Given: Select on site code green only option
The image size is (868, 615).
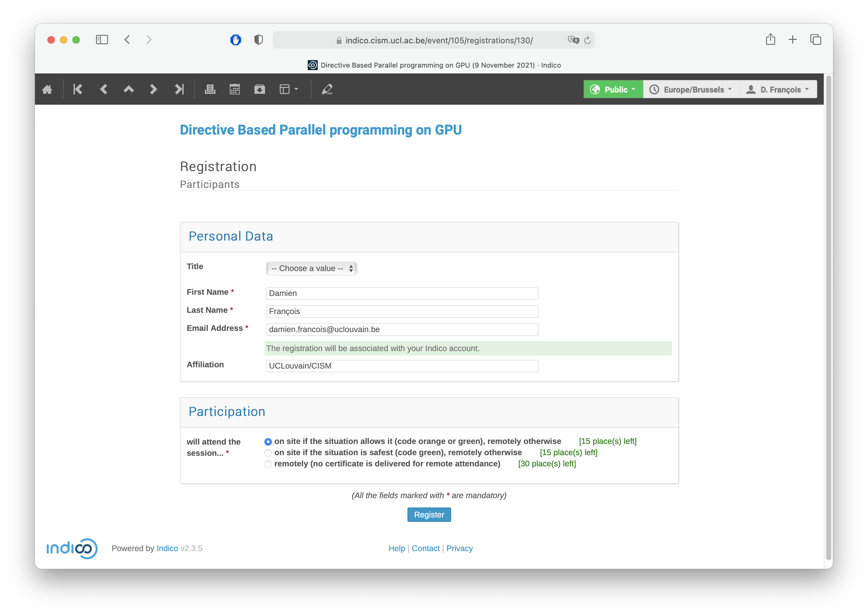Looking at the screenshot, I should coord(268,453).
